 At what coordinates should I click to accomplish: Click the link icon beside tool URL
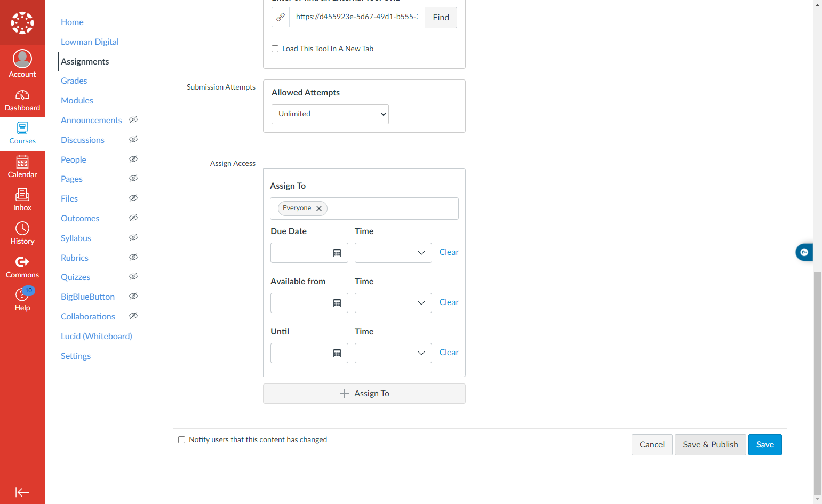pyautogui.click(x=281, y=17)
